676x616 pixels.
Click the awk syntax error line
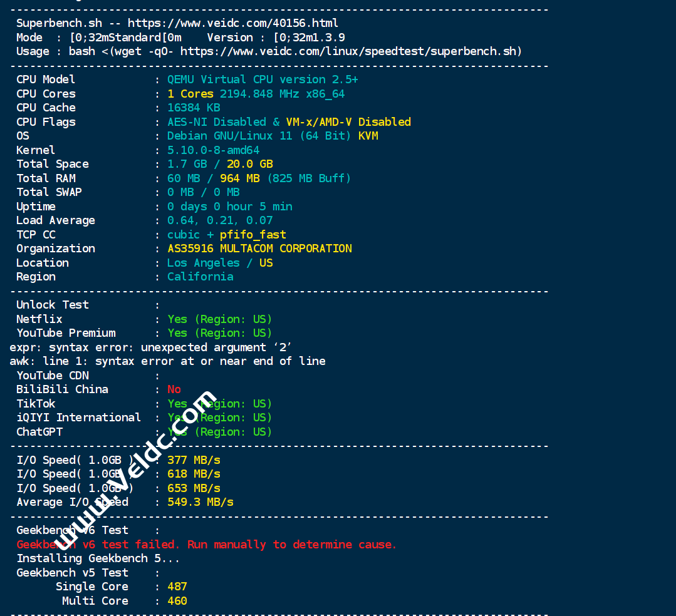pyautogui.click(x=167, y=361)
